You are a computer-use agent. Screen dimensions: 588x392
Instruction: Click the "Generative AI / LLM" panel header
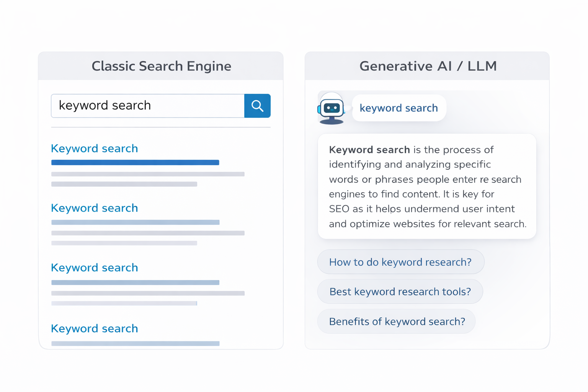(x=428, y=66)
